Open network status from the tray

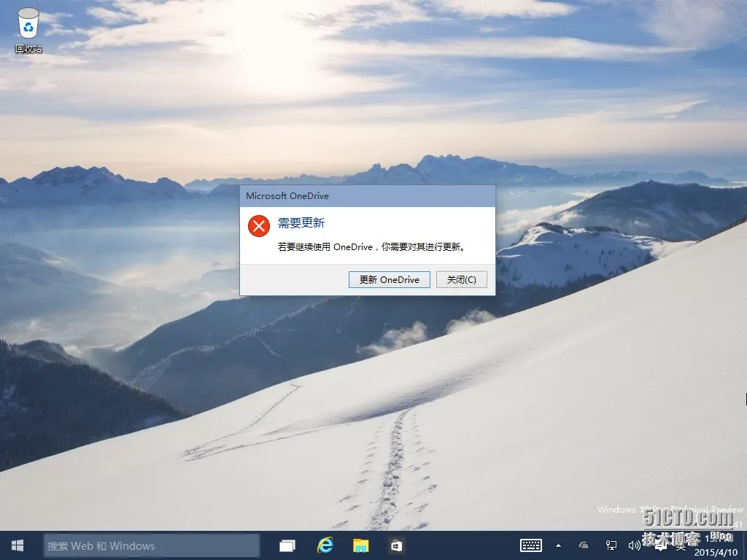pos(611,545)
